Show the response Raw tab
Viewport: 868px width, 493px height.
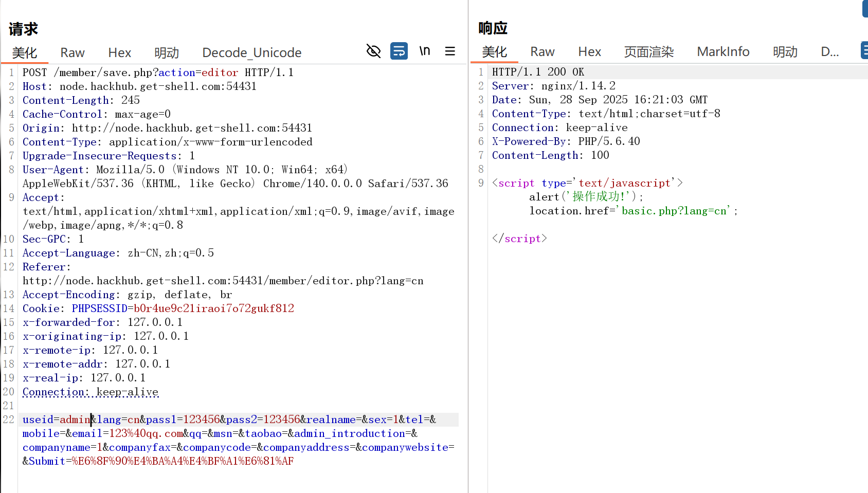(x=542, y=51)
